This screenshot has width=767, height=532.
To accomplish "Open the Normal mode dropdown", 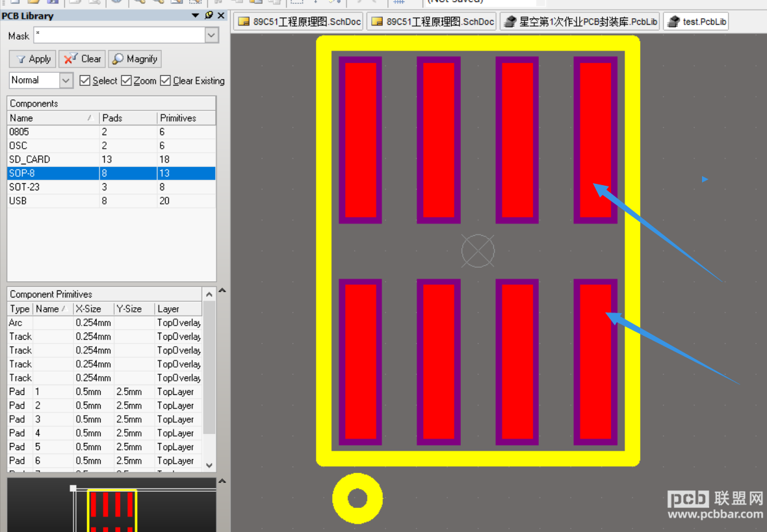I will tap(66, 80).
